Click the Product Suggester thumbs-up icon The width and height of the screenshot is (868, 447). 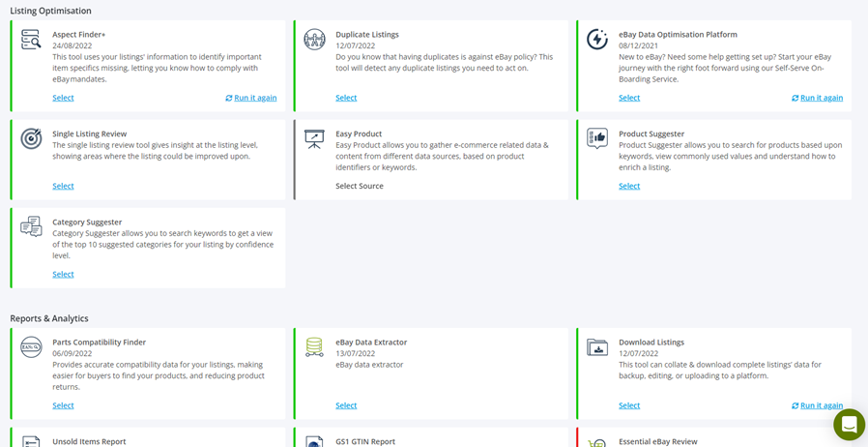pos(597,138)
